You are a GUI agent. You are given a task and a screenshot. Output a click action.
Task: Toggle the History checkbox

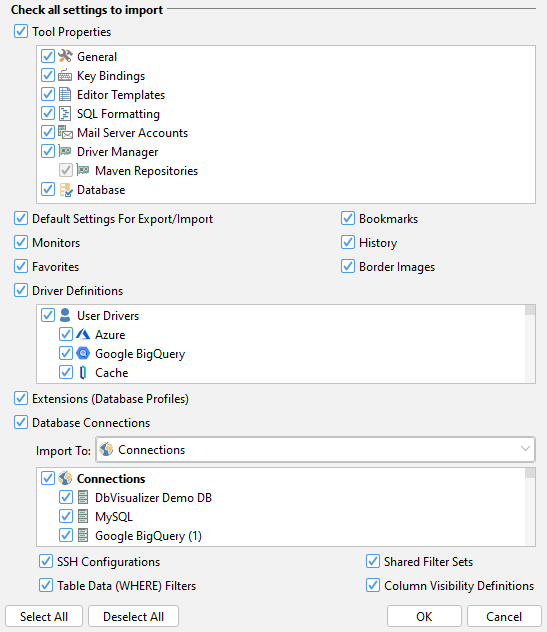pos(348,242)
